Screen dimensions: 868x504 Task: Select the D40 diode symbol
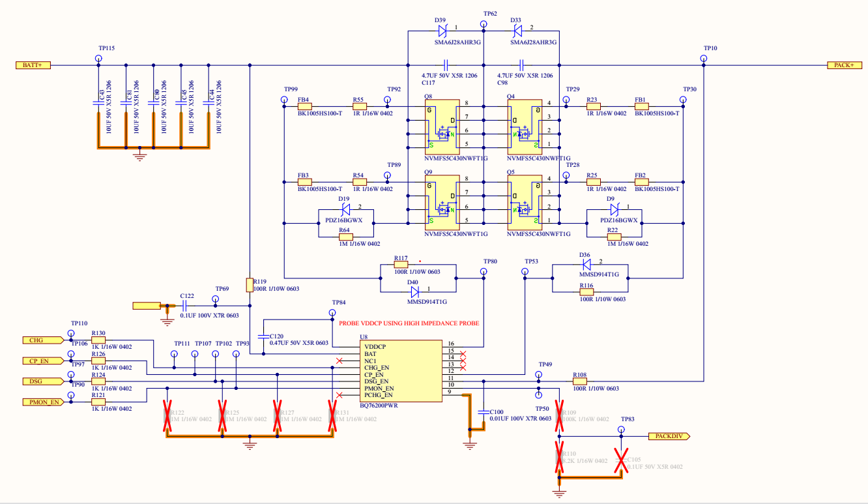coord(414,291)
